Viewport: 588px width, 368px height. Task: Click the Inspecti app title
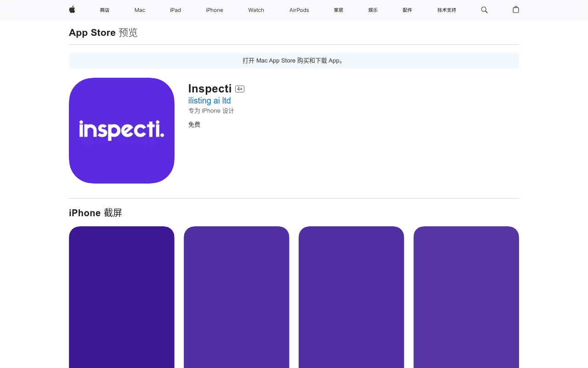click(210, 88)
